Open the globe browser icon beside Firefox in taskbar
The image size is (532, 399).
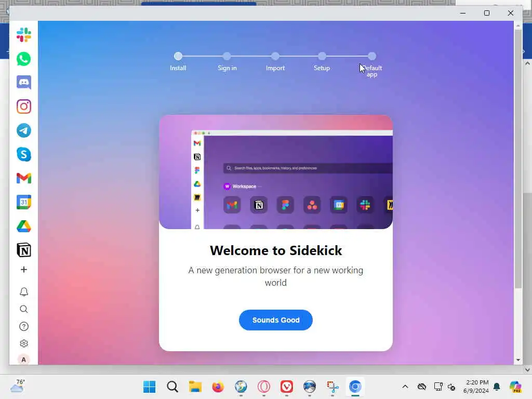click(241, 387)
